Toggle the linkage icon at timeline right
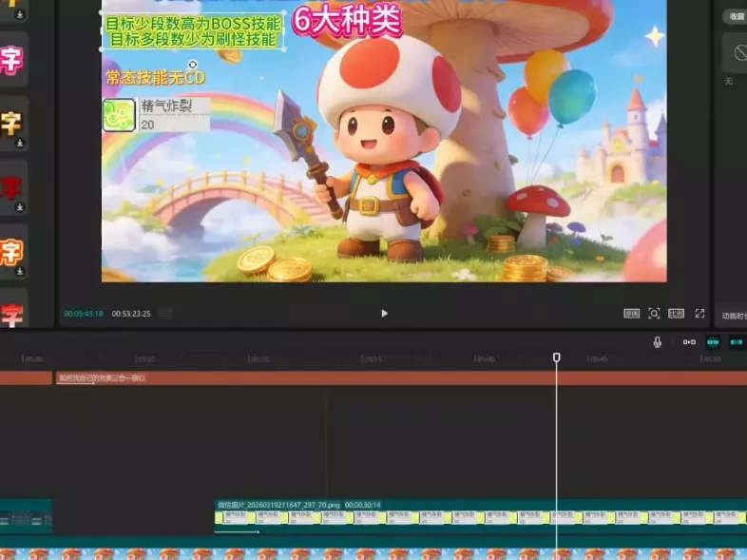747x560 pixels. [737, 342]
